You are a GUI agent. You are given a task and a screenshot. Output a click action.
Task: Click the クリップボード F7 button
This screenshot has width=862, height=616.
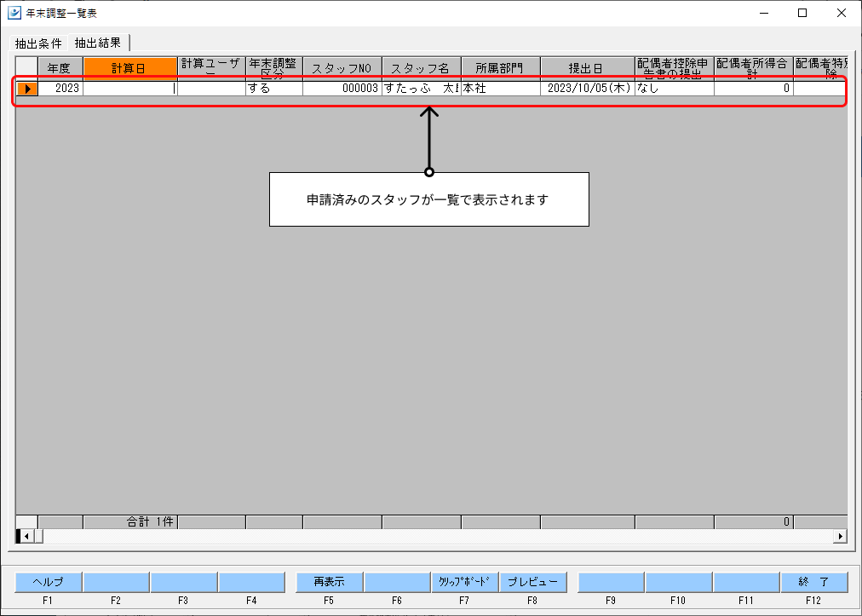point(464,582)
